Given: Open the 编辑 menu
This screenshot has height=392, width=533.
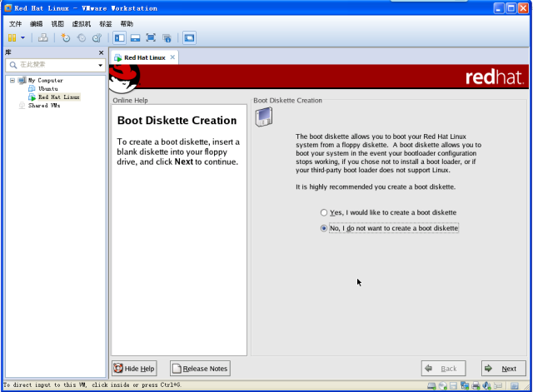Looking at the screenshot, I should coord(37,24).
